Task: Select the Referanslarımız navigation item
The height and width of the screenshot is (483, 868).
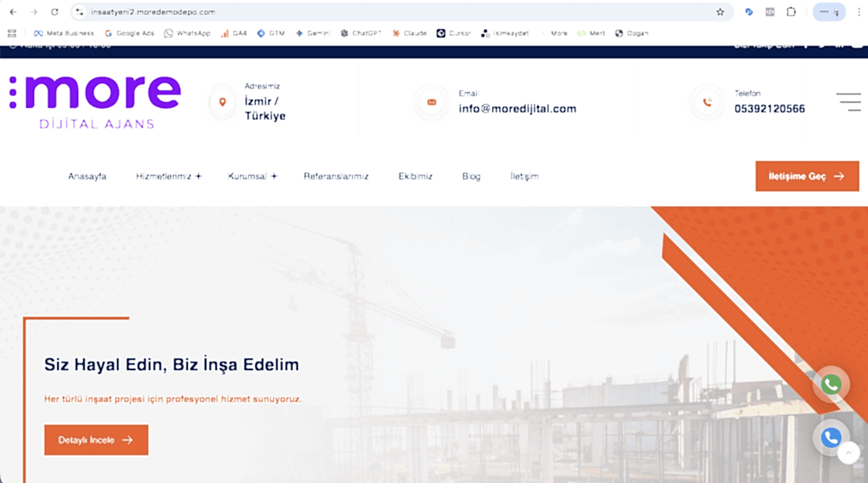Action: 336,176
